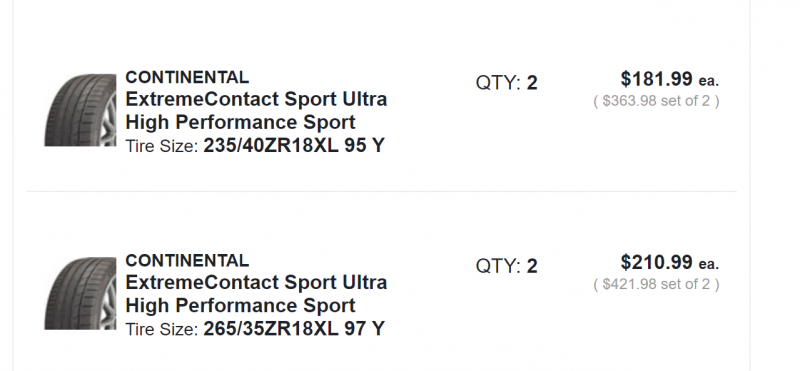Click the 'ea.' text beside $210.99
Image resolution: width=800 pixels, height=371 pixels.
point(709,264)
